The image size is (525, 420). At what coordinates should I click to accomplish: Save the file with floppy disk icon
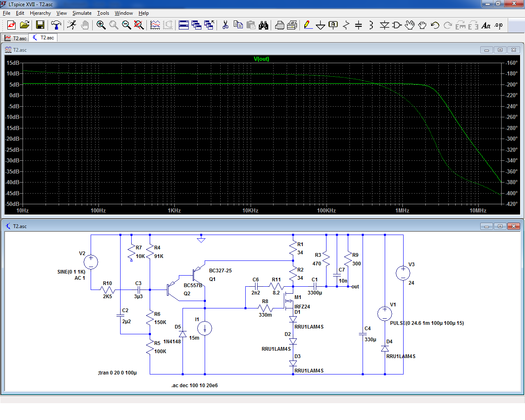40,25
